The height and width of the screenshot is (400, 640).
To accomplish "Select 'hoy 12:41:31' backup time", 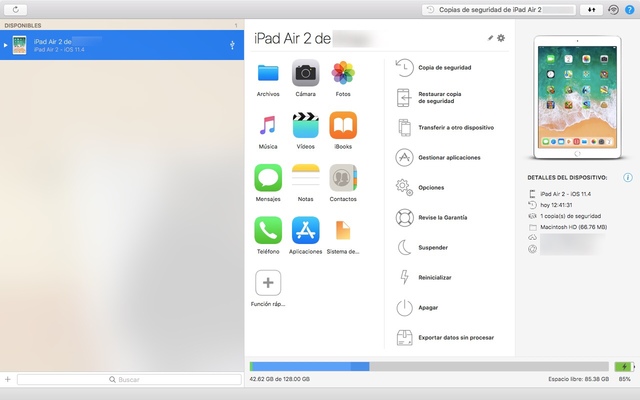I will coord(556,205).
